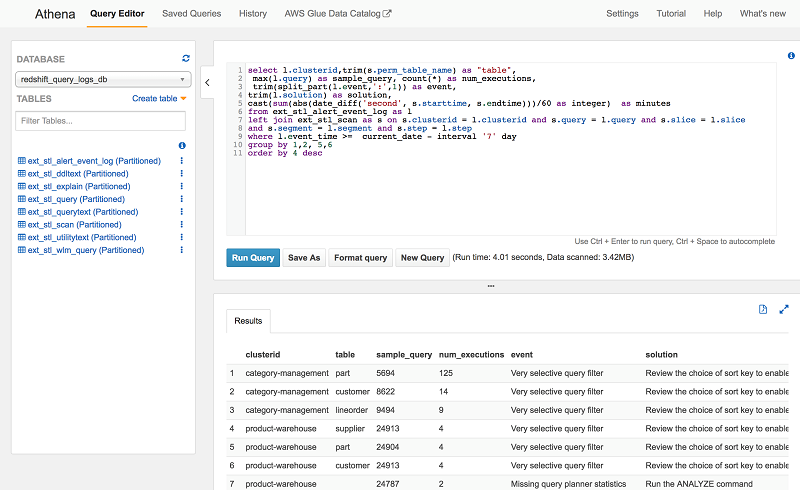Viewport: 800px width, 490px height.
Task: Collapse the left sidebar panel
Action: point(207,83)
